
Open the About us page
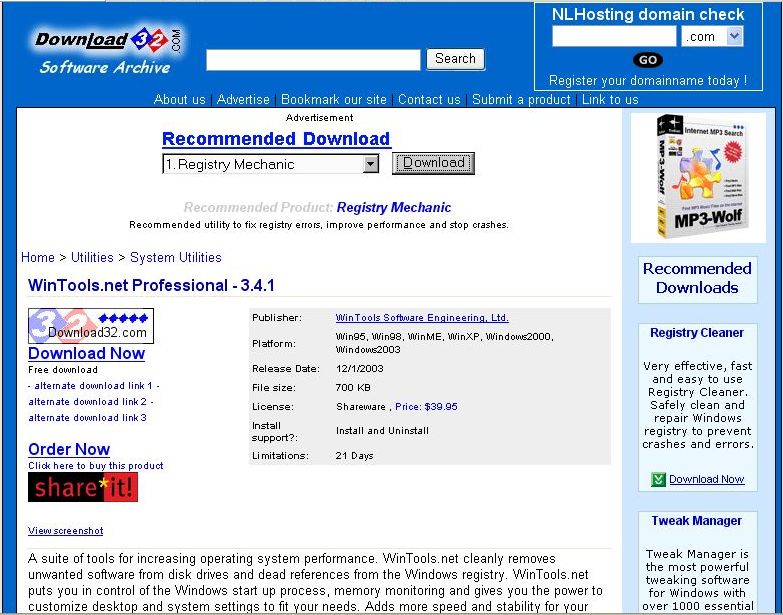[179, 99]
